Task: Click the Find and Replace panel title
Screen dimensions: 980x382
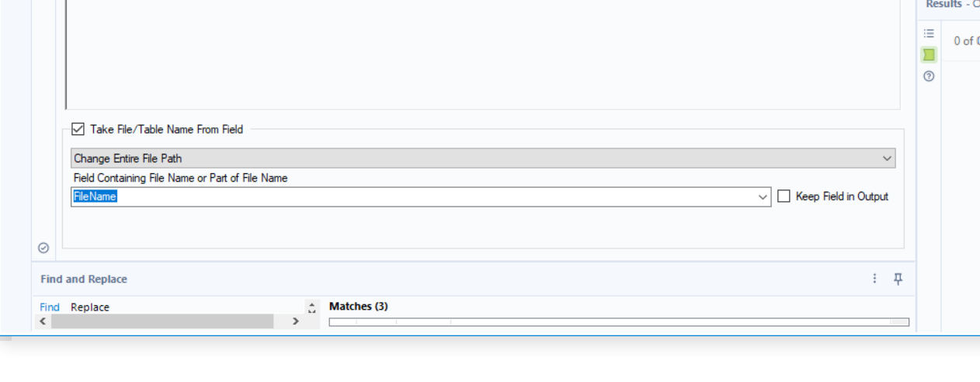Action: click(84, 280)
